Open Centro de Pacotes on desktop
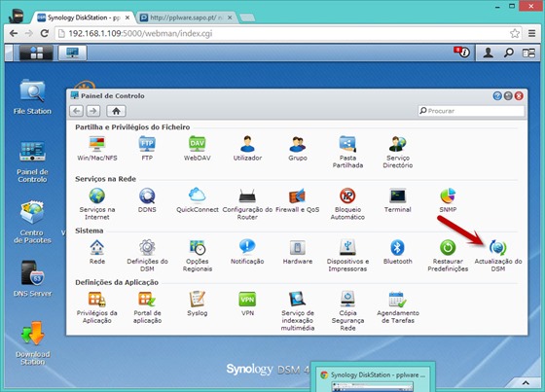 click(x=32, y=223)
